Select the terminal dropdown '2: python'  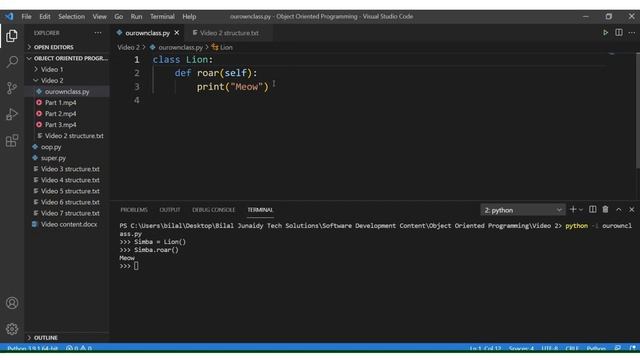click(523, 210)
